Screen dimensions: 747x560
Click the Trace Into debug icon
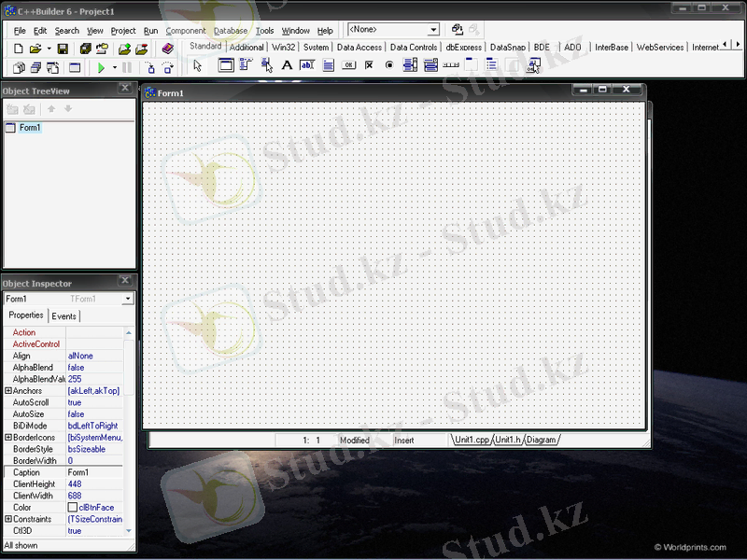click(150, 67)
